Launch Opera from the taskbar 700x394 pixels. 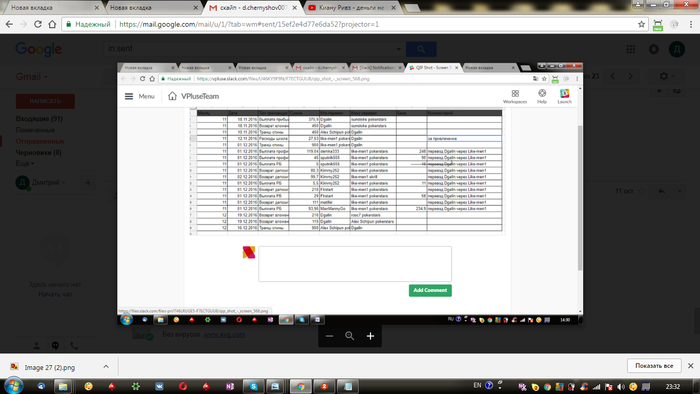tap(183, 386)
